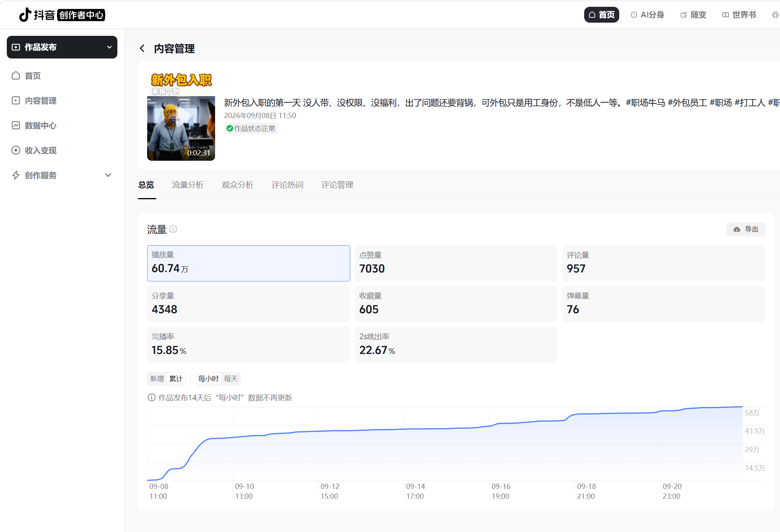Switch to the 评论管理 tab
Viewport: 780px width, 532px height.
(x=337, y=185)
